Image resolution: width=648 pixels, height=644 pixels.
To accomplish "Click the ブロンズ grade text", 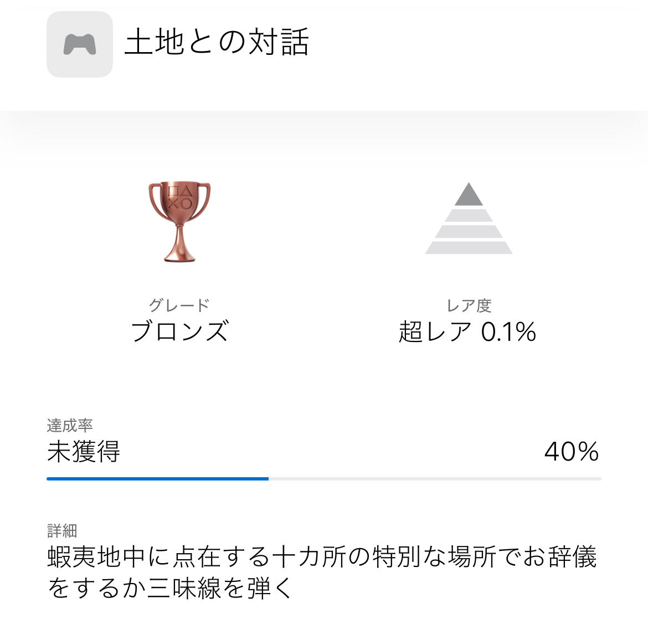I will click(x=180, y=331).
